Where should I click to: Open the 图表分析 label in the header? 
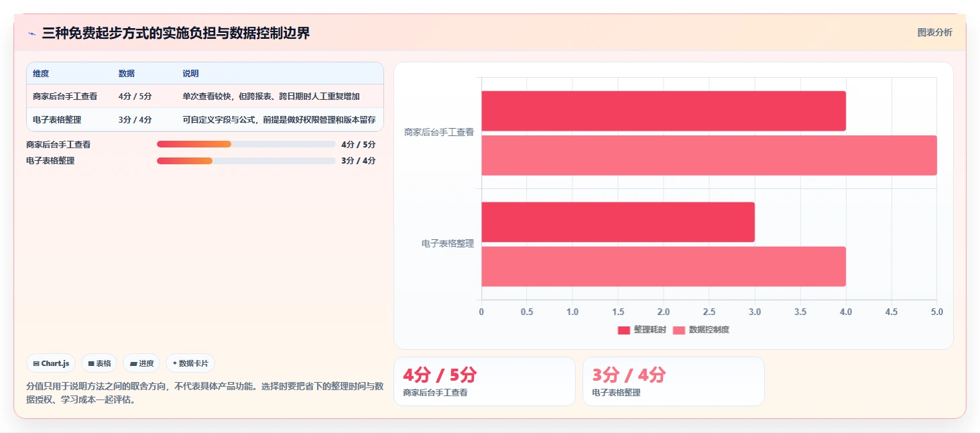pyautogui.click(x=934, y=32)
